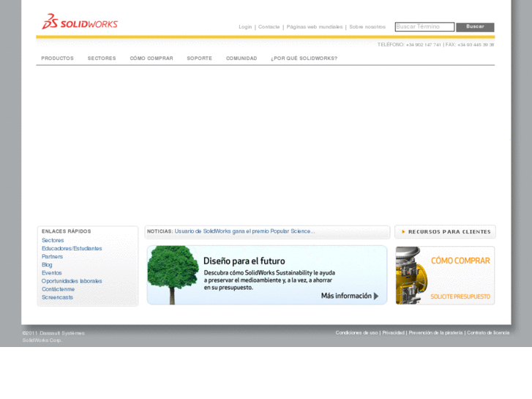
Task: Click CÓMO COMPRAR banner title
Action: click(x=460, y=261)
